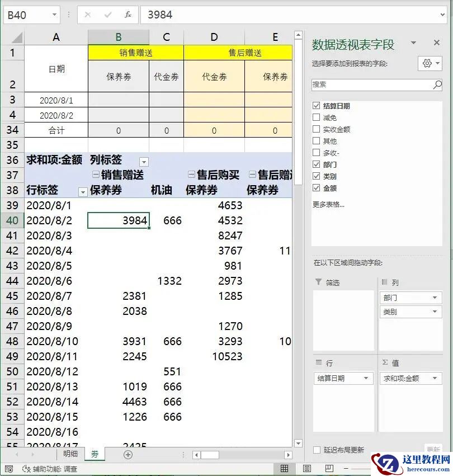The width and height of the screenshot is (453, 476).
Task: Select column B header
Action: [x=119, y=37]
